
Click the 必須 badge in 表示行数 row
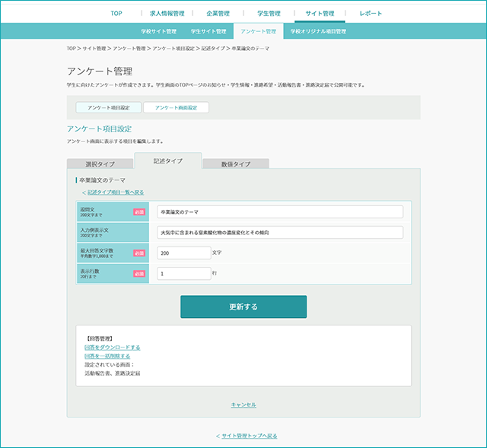(x=139, y=274)
